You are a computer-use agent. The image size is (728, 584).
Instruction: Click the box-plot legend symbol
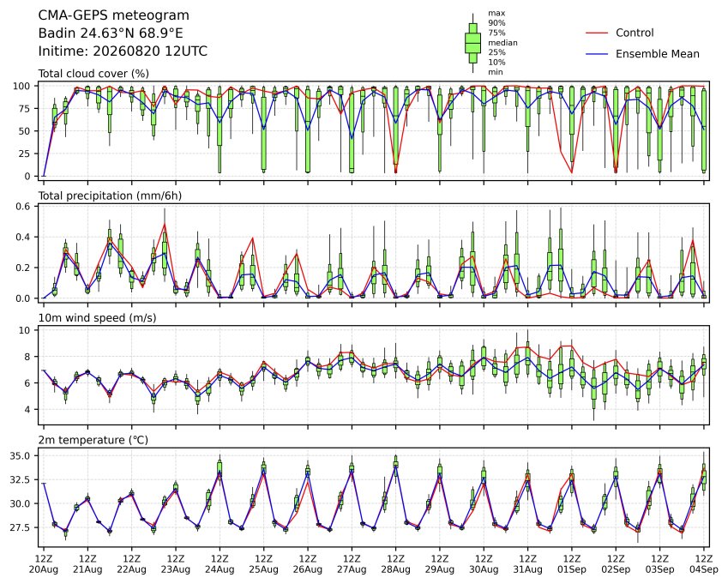tap(472, 43)
